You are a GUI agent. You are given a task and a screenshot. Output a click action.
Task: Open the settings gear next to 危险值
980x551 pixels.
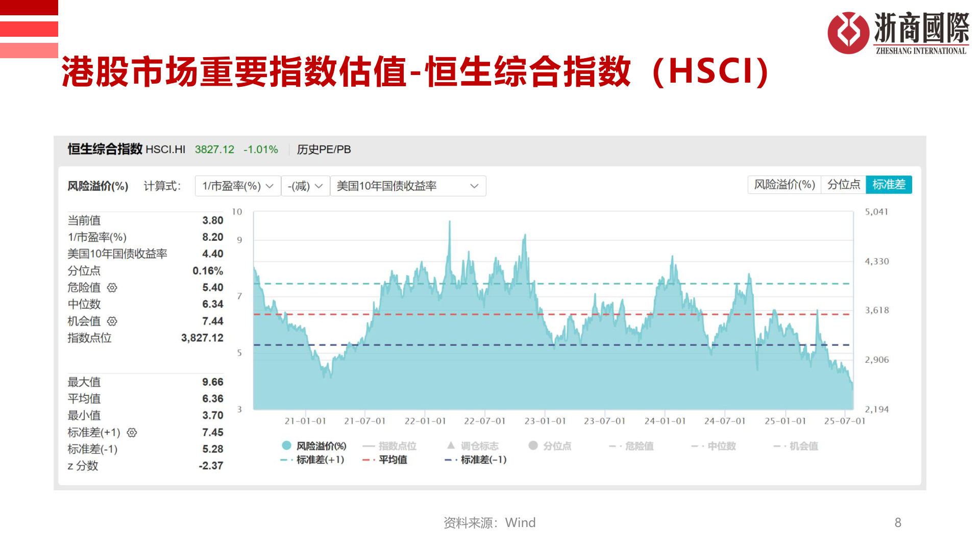click(x=112, y=288)
